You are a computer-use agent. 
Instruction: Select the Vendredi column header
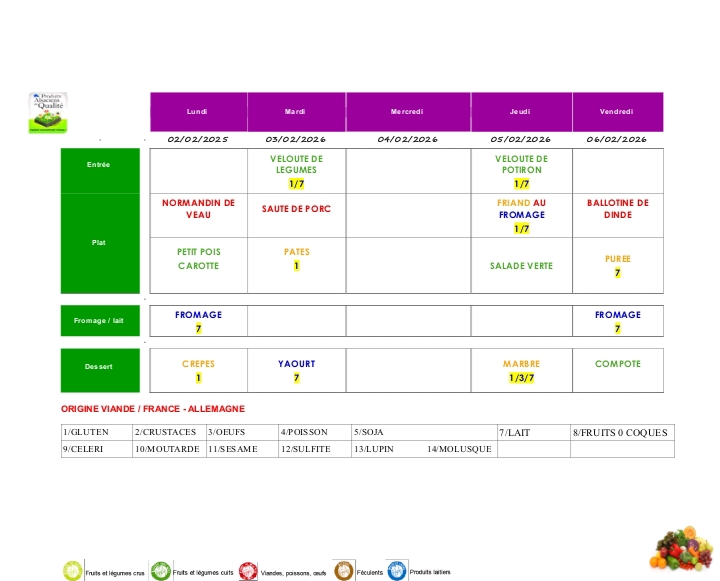click(616, 112)
